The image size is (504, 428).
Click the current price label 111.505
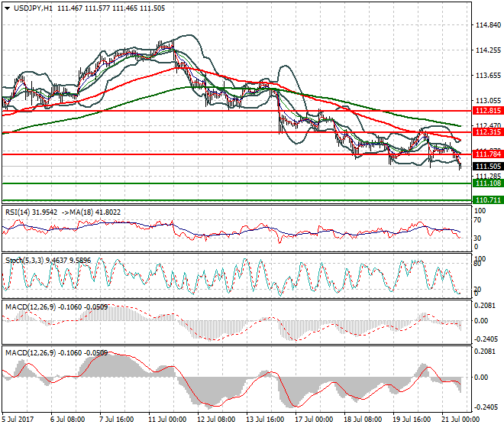pos(488,167)
